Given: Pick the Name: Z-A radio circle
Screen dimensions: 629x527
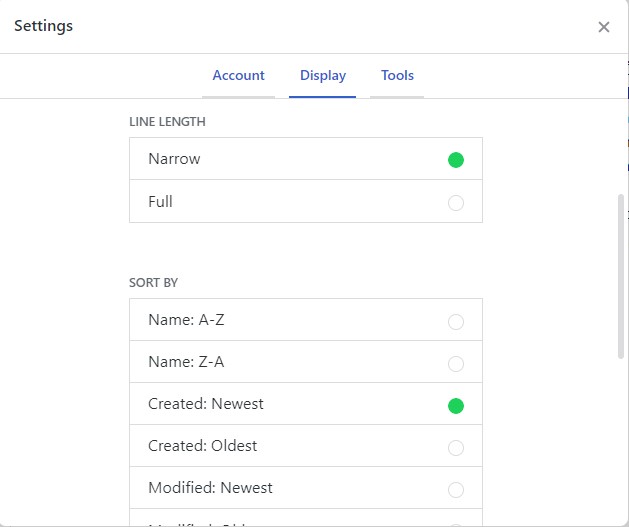Looking at the screenshot, I should point(456,364).
